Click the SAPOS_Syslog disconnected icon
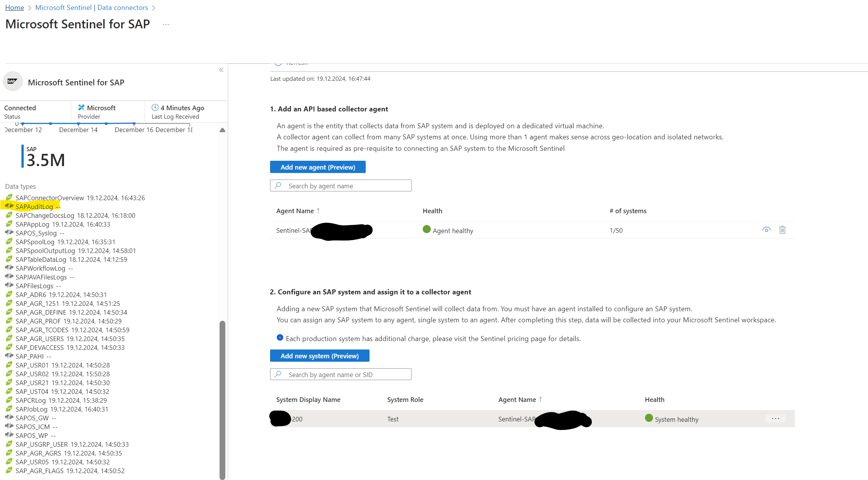868x480 pixels. click(9, 232)
